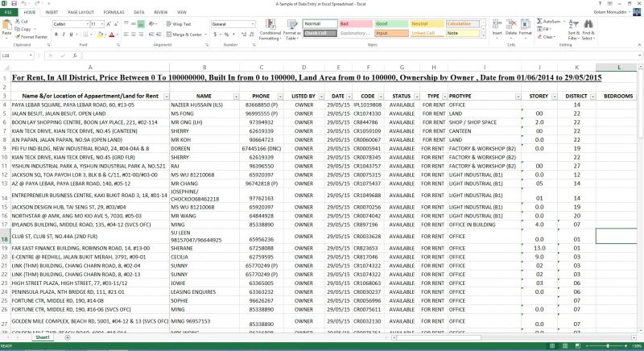
Task: Toggle Wrap Text for the cell
Action: (x=180, y=25)
